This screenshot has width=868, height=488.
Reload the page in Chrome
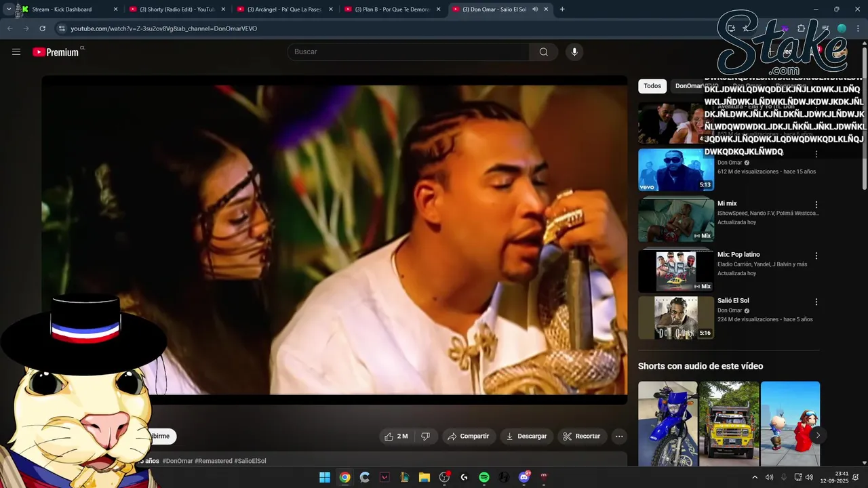click(x=42, y=28)
